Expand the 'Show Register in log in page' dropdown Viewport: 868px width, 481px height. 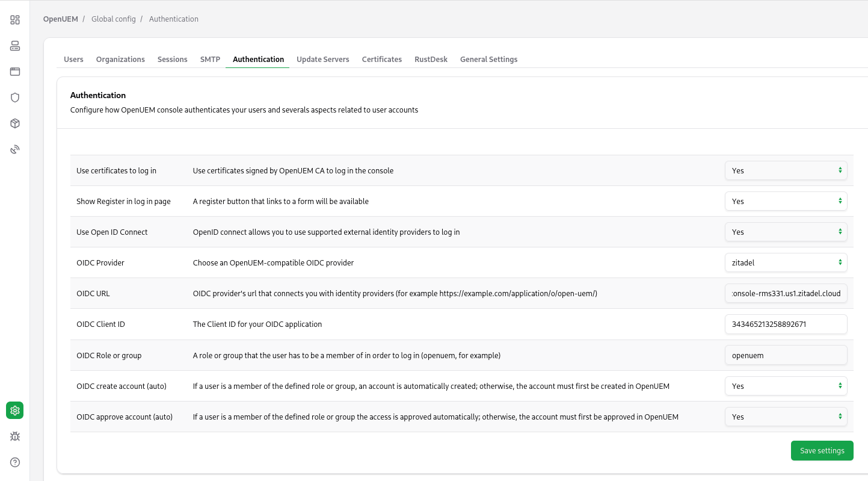[786, 201]
